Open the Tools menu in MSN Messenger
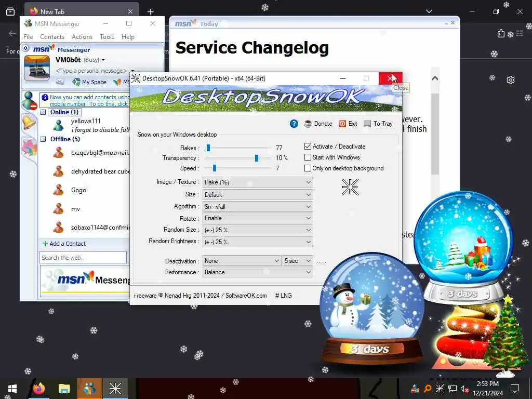The image size is (532, 399). pyautogui.click(x=107, y=37)
